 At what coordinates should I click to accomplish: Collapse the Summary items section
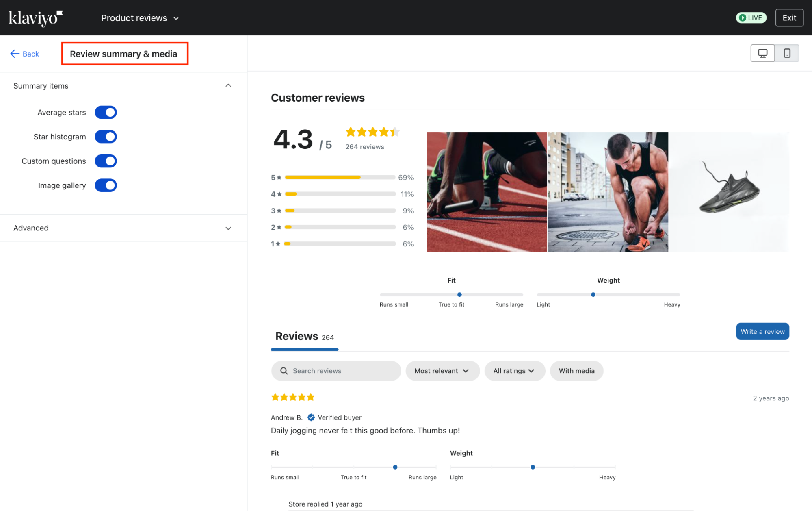(228, 85)
